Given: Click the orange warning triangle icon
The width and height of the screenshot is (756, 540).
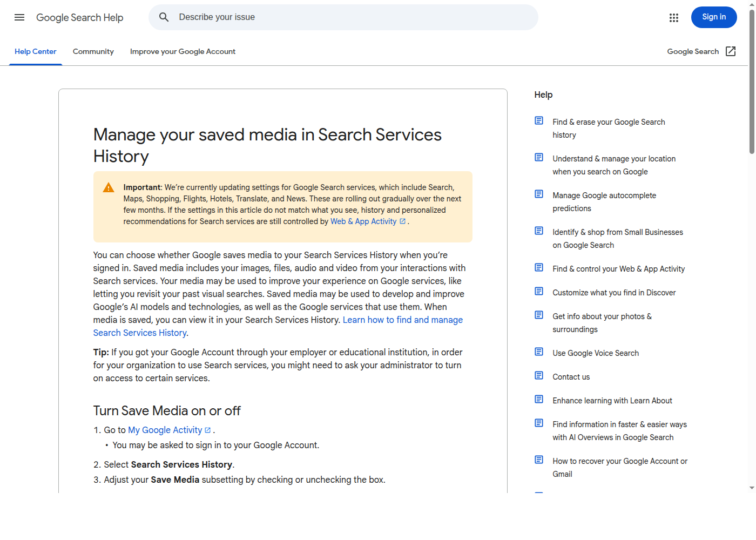Looking at the screenshot, I should pyautogui.click(x=109, y=187).
